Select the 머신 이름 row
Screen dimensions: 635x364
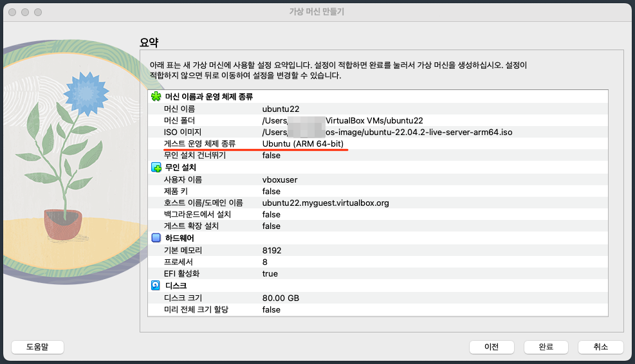click(x=378, y=109)
